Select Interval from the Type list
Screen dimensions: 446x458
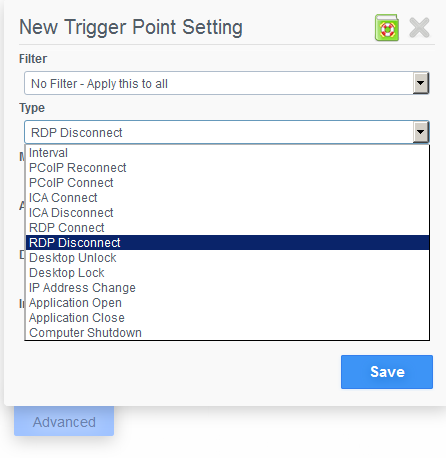227,153
